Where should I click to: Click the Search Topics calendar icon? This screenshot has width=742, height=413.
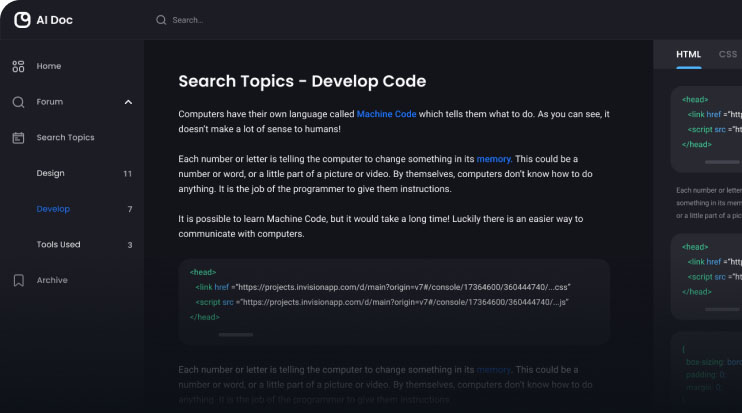pos(18,138)
